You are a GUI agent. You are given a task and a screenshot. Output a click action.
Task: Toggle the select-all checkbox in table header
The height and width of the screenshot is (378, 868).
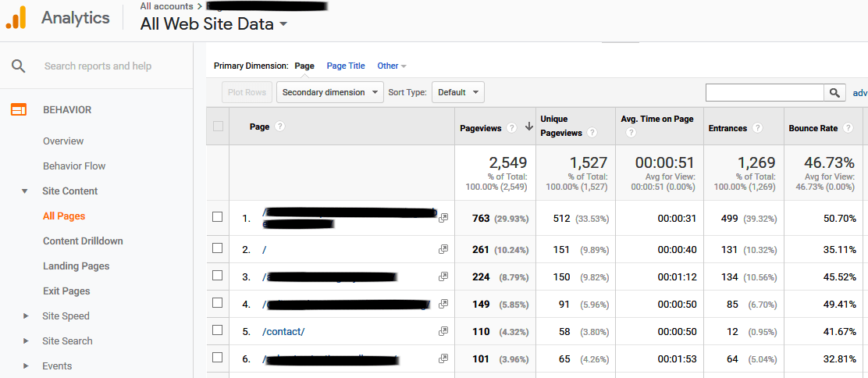point(218,127)
